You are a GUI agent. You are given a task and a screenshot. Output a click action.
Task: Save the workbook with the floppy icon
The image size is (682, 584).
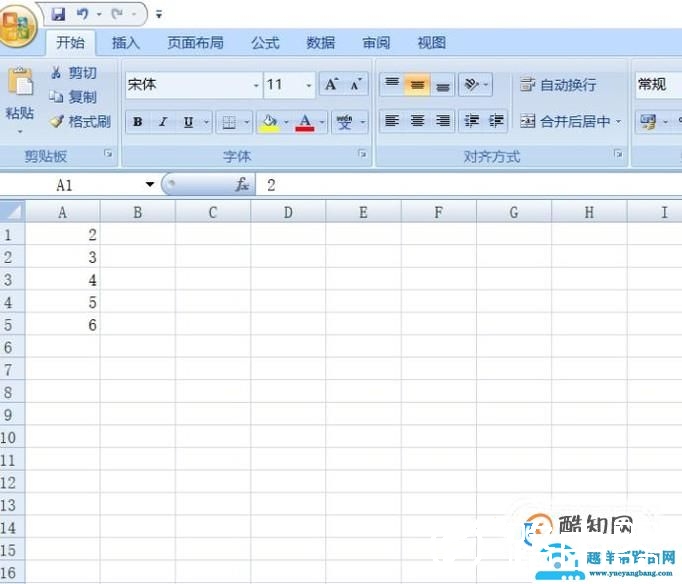[58, 14]
